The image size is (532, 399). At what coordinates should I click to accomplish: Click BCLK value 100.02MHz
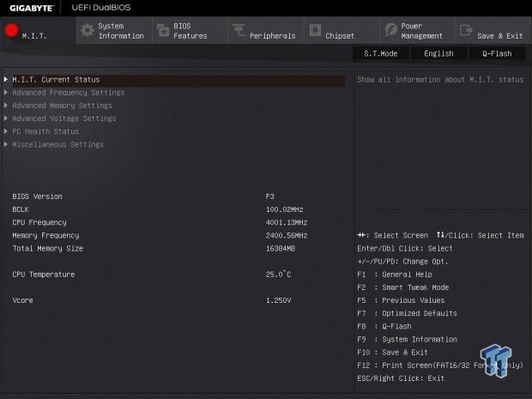pos(284,209)
